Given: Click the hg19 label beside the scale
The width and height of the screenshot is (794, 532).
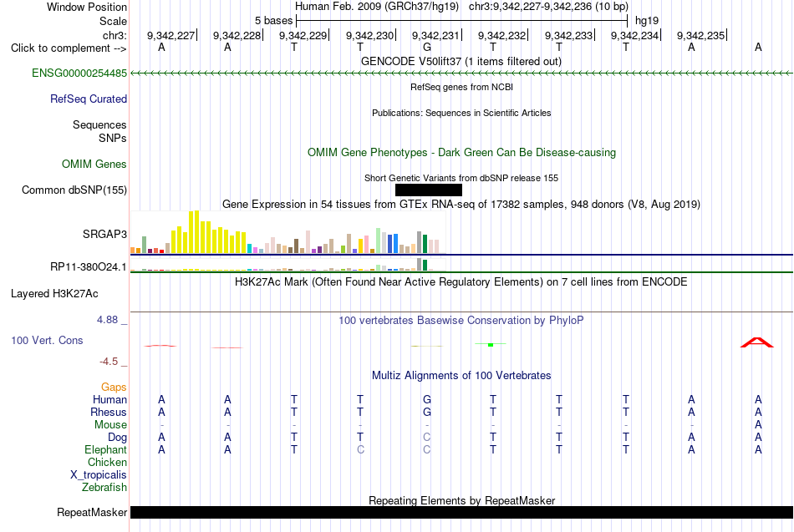Looking at the screenshot, I should (x=647, y=21).
